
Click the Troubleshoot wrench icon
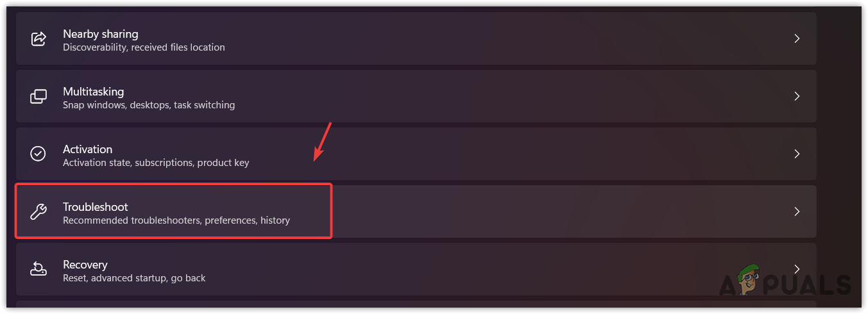tap(38, 212)
